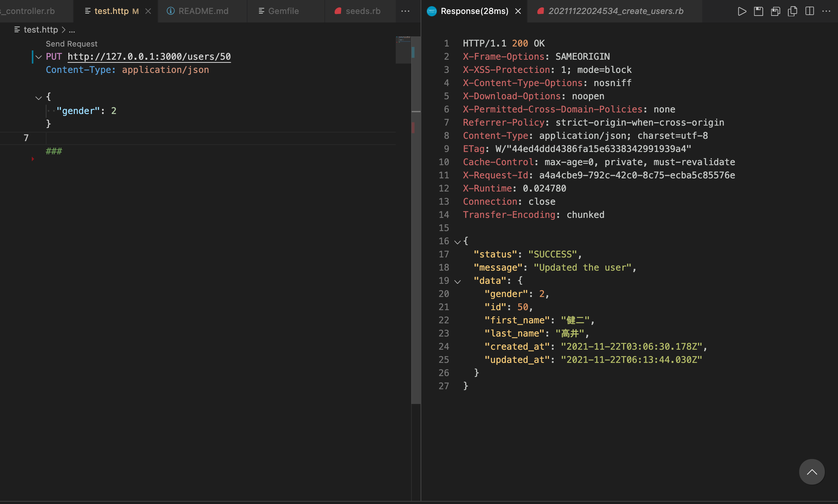The height and width of the screenshot is (504, 838).
Task: Click the Send Request link
Action: [x=71, y=43]
